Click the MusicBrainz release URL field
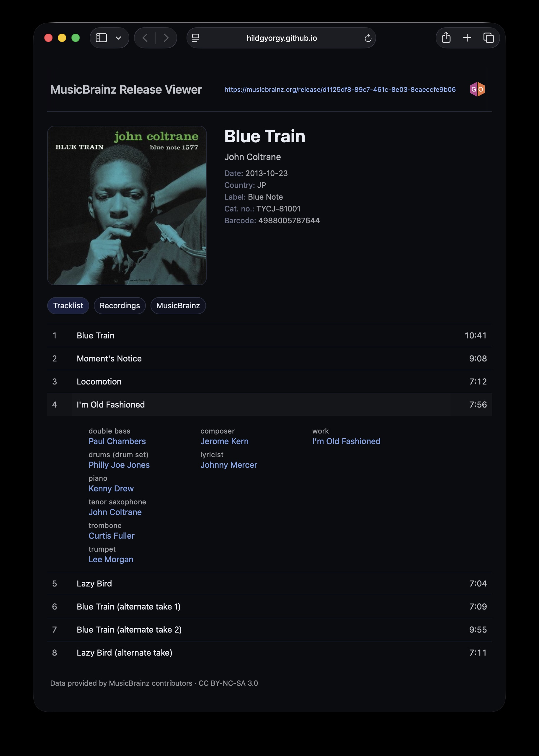Screen dimensions: 539x756 (x=340, y=89)
